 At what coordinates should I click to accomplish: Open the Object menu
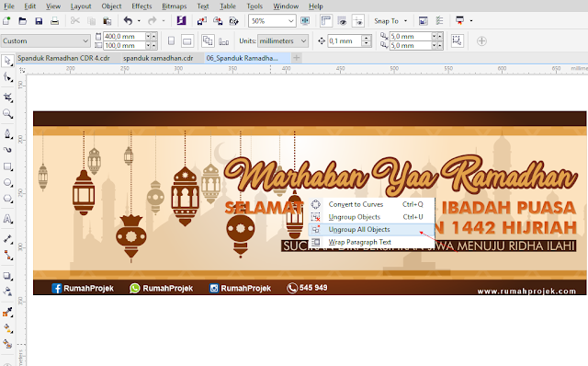(x=111, y=6)
